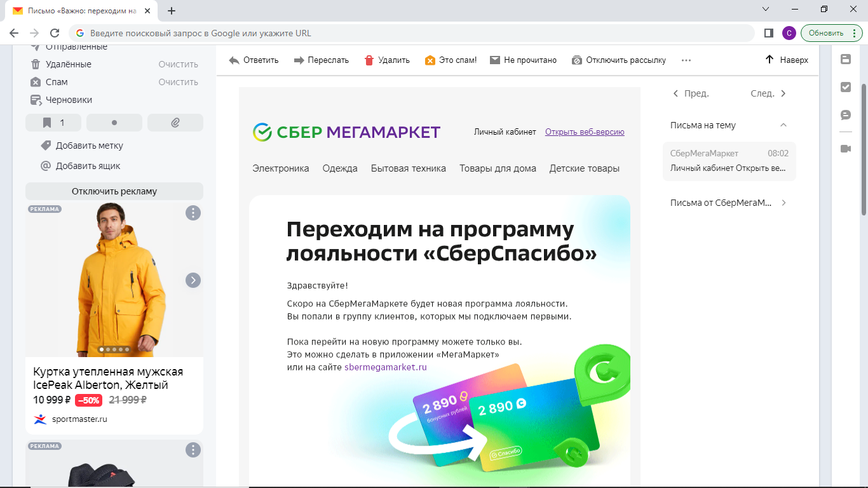Click the red Delete trash icon
Screen dimensions: 868x488
click(369, 60)
